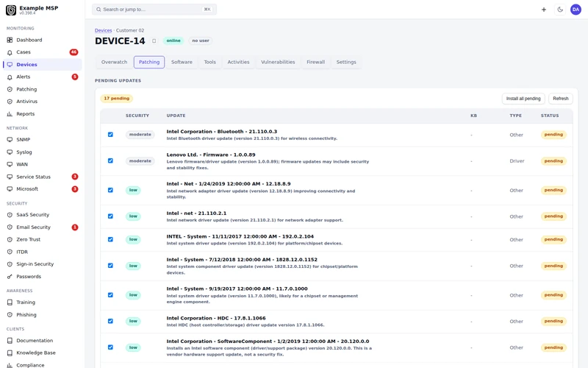588x368 pixels.
Task: Click the UPDATE column header
Action: (176, 116)
